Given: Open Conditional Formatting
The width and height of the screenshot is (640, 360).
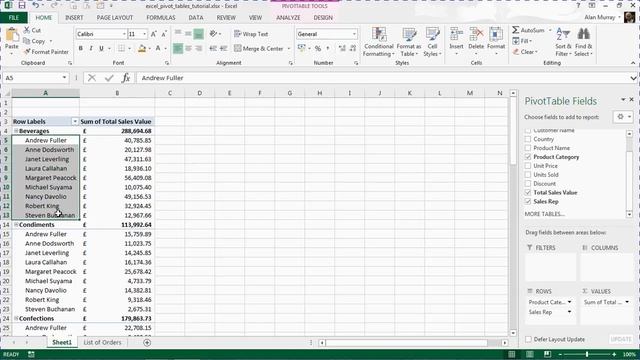Looking at the screenshot, I should click(x=379, y=42).
